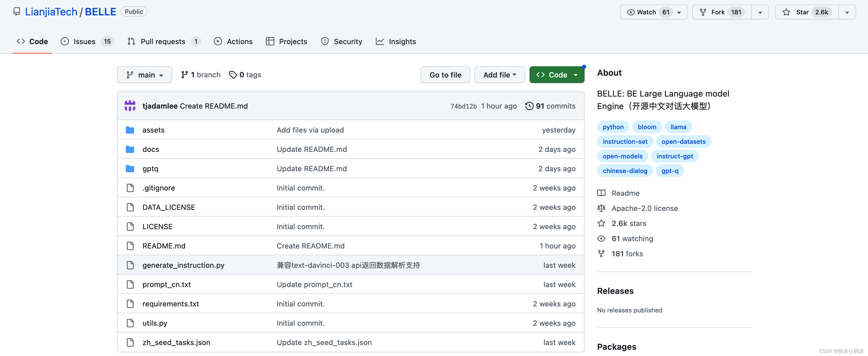Click the fork icon beside 181 forks
This screenshot has height=356, width=868.
click(x=601, y=253)
